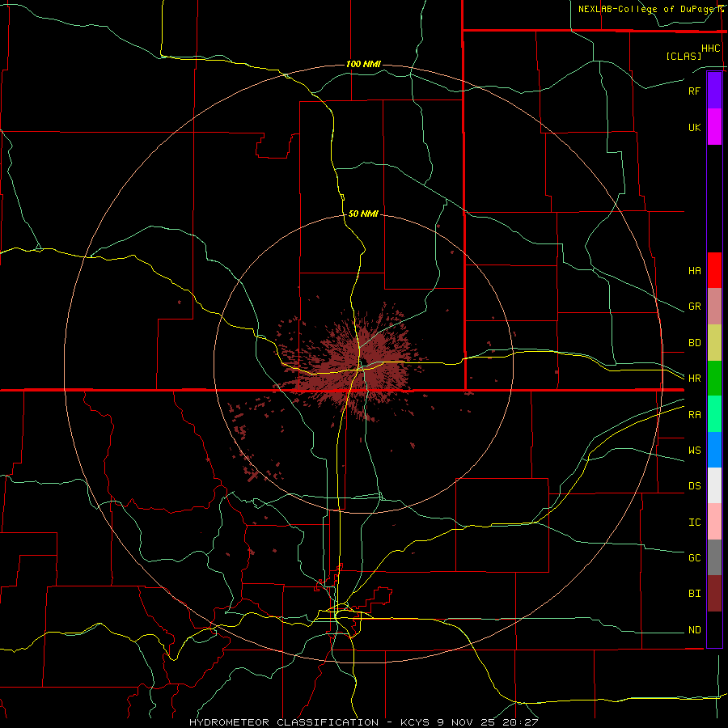This screenshot has width=728, height=728.
Task: Click the WS legend label
Action: pos(694,451)
